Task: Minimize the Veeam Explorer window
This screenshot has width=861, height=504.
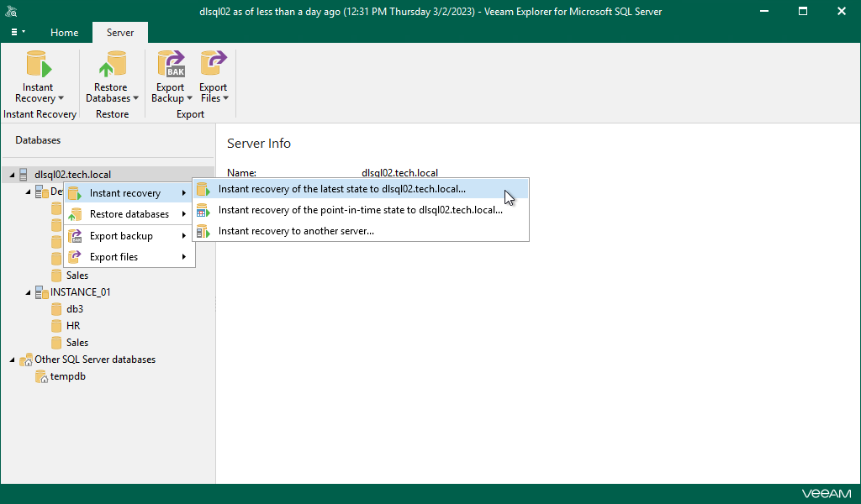Action: point(763,11)
